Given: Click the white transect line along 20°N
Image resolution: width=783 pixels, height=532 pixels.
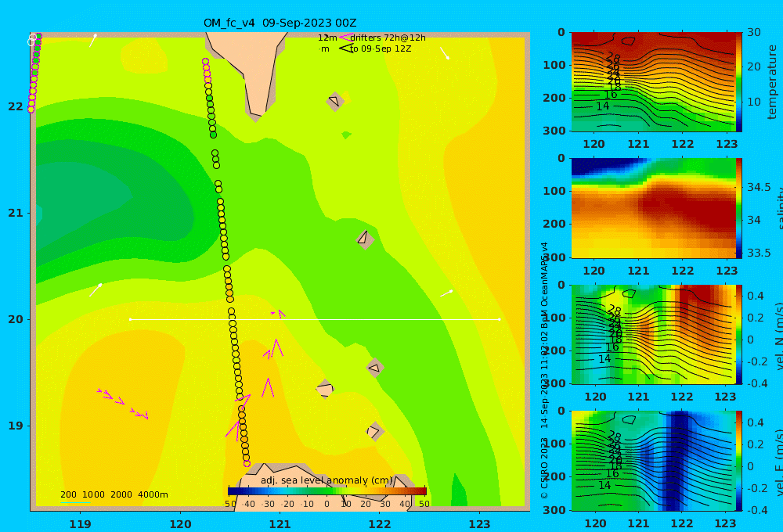Looking at the screenshot, I should [x=315, y=319].
